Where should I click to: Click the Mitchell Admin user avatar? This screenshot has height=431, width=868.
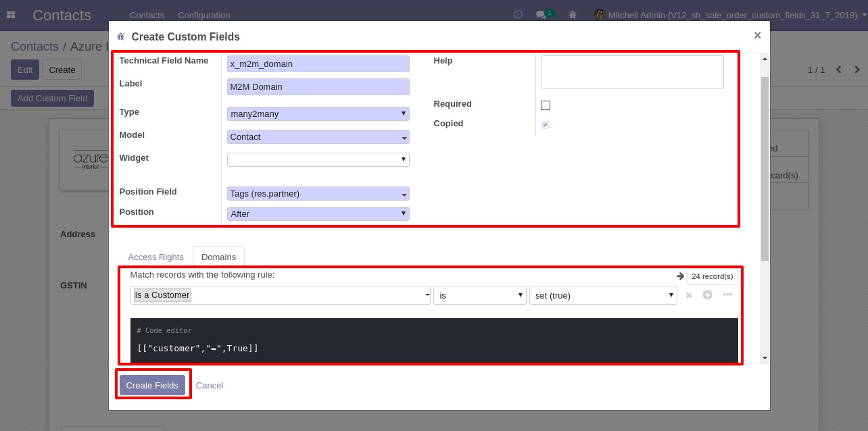(599, 15)
